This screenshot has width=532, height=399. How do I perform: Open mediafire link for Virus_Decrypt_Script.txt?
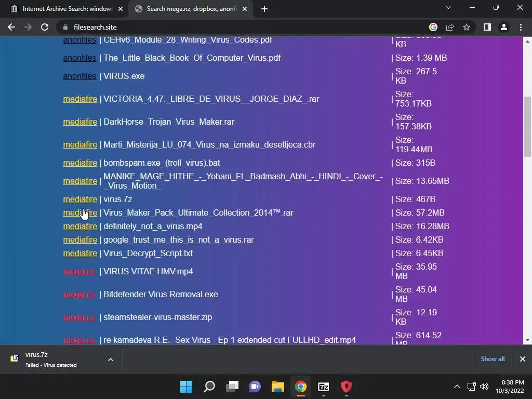click(x=80, y=254)
